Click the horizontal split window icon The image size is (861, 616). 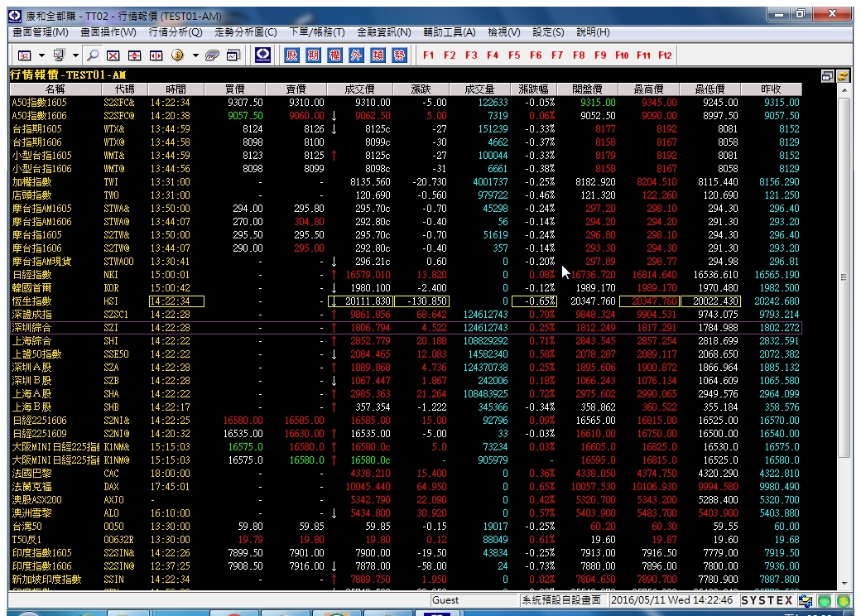tap(134, 55)
